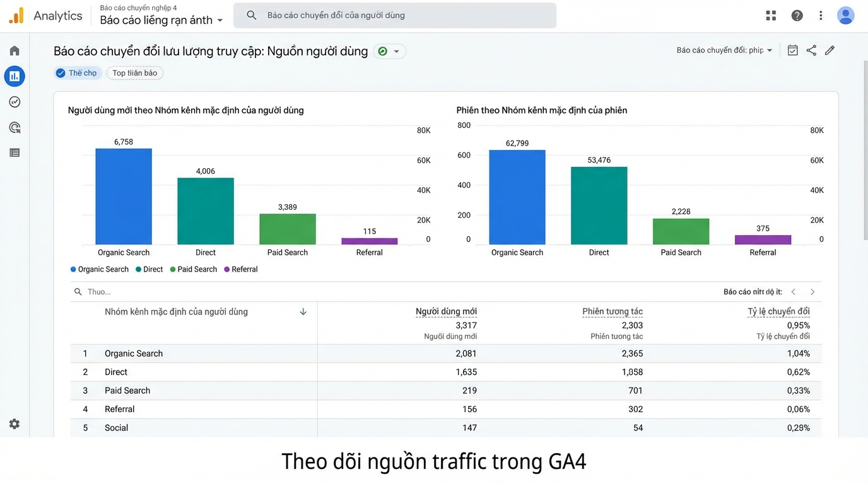Edit the report with the pencil icon
Viewport: 868px width, 484px height.
pyautogui.click(x=830, y=50)
